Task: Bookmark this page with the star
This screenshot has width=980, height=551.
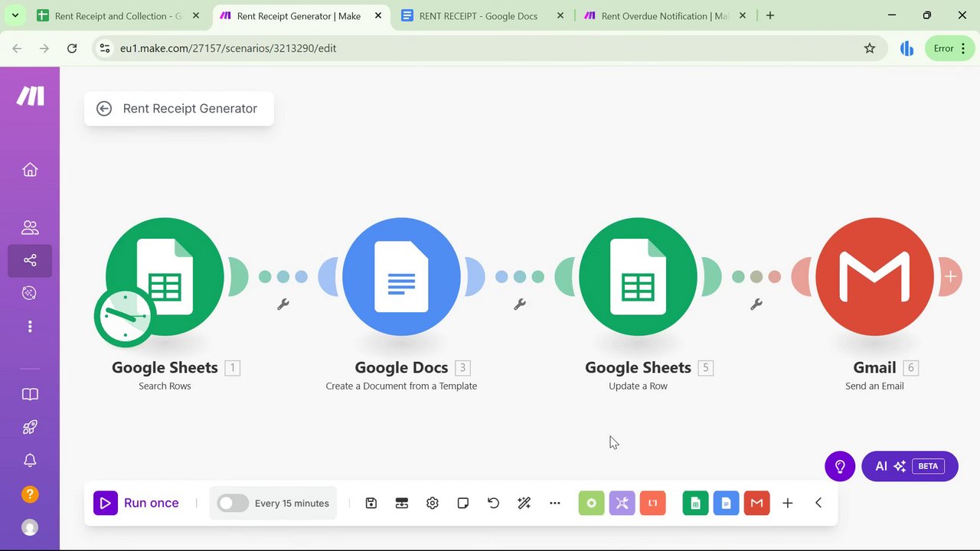Action: (x=870, y=48)
